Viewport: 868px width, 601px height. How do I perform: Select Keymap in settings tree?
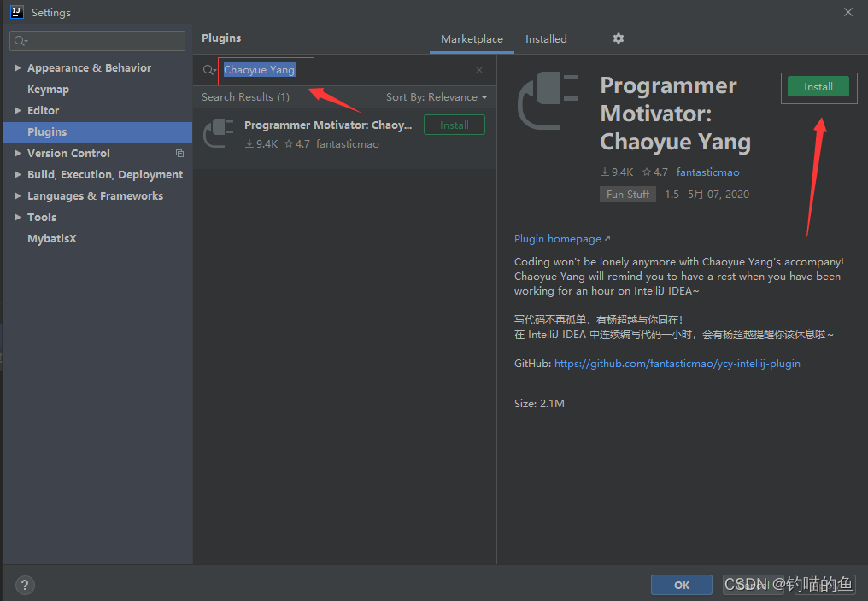pos(48,89)
